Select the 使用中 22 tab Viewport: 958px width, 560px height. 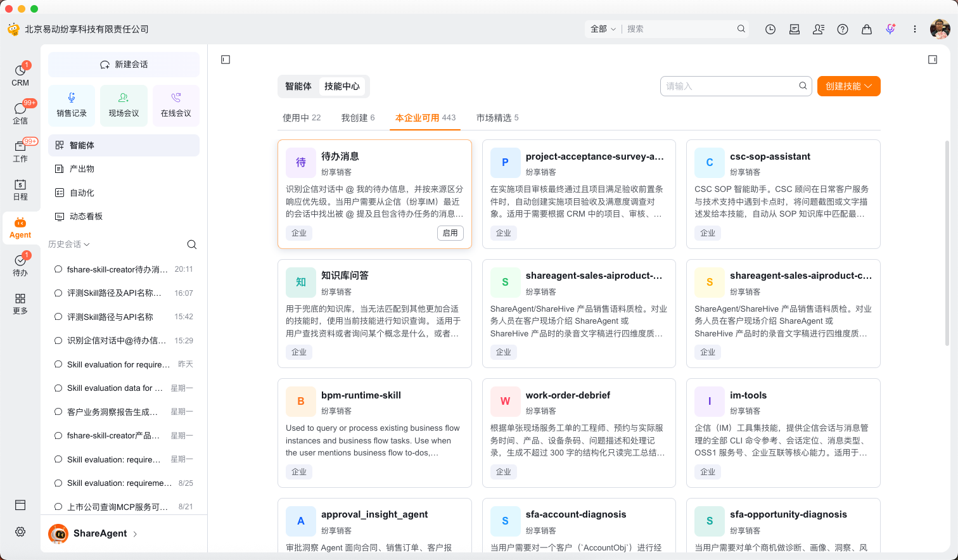(302, 118)
